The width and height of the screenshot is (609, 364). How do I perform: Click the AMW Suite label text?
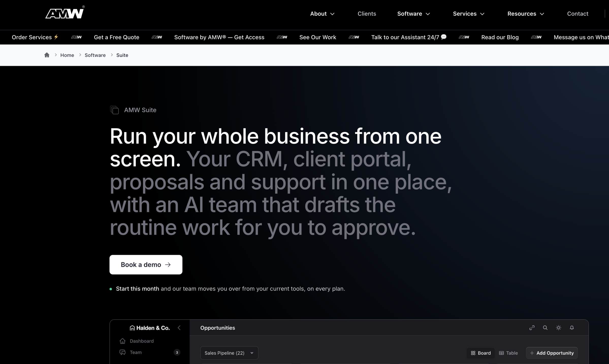click(x=140, y=110)
